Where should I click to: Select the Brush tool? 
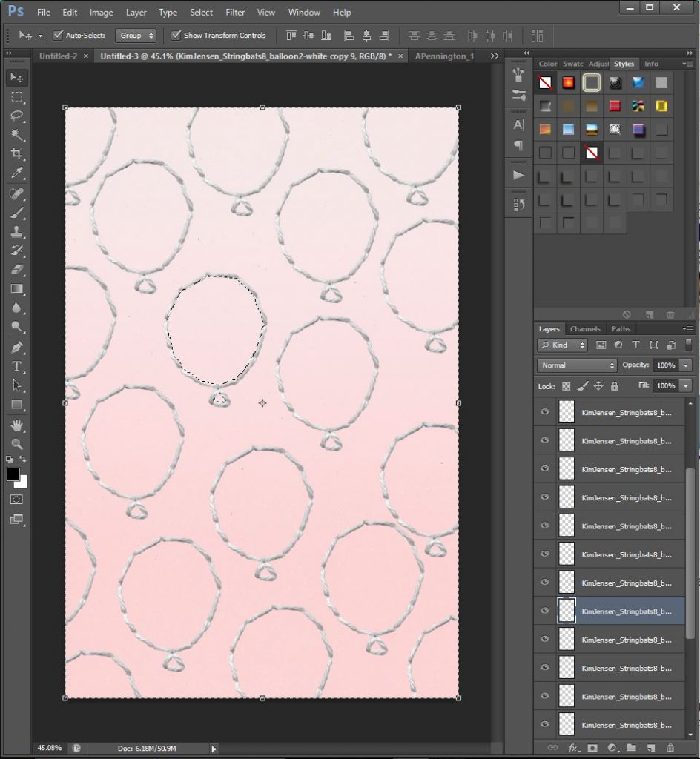click(16, 213)
